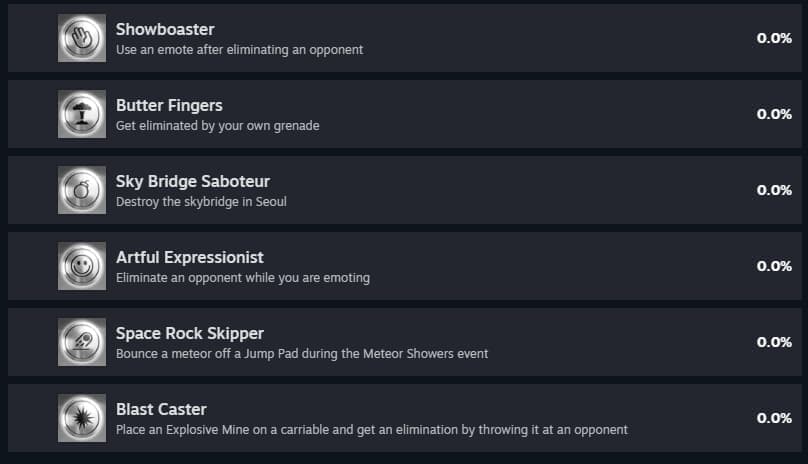Click the Space Rock Skipper title
The width and height of the screenshot is (808, 464).
coord(190,333)
